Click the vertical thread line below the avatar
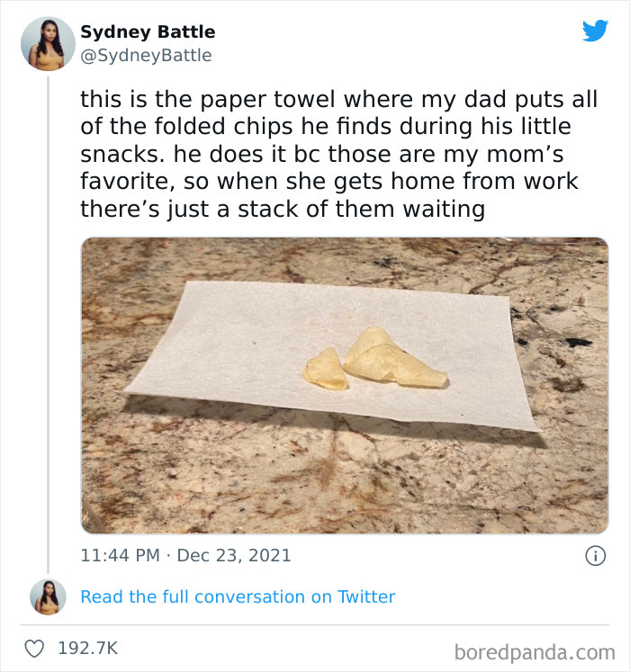The width and height of the screenshot is (630, 672). click(x=48, y=315)
